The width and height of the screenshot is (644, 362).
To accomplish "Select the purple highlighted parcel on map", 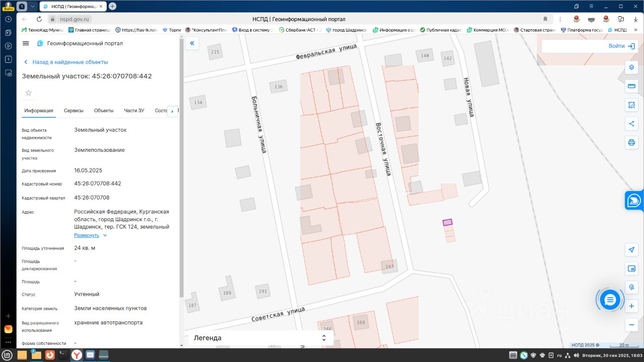I will pos(447,222).
